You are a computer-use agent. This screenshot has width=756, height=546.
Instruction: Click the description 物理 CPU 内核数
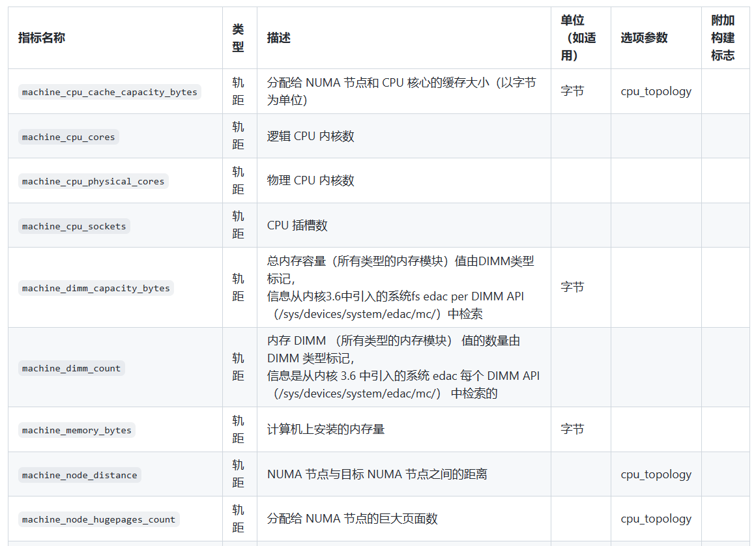click(310, 180)
